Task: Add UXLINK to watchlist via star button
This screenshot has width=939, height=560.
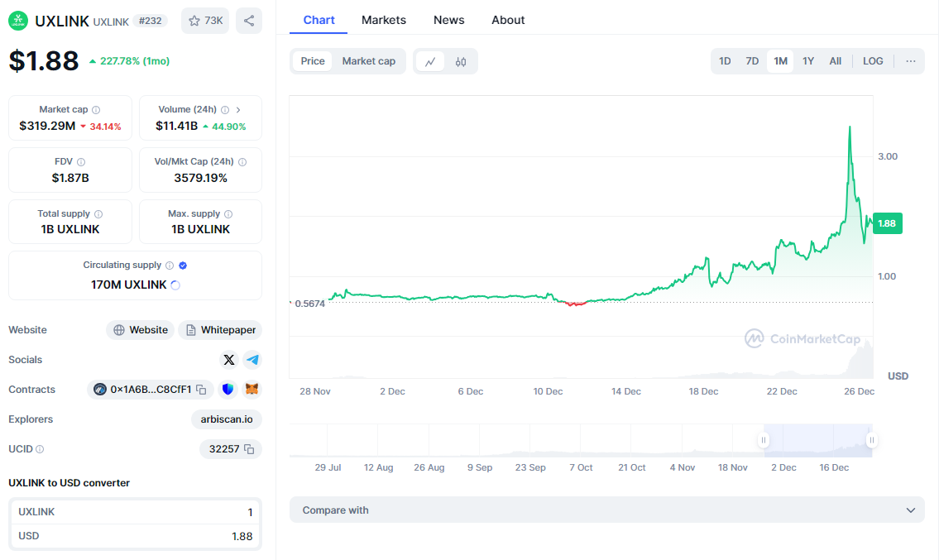Action: point(205,21)
